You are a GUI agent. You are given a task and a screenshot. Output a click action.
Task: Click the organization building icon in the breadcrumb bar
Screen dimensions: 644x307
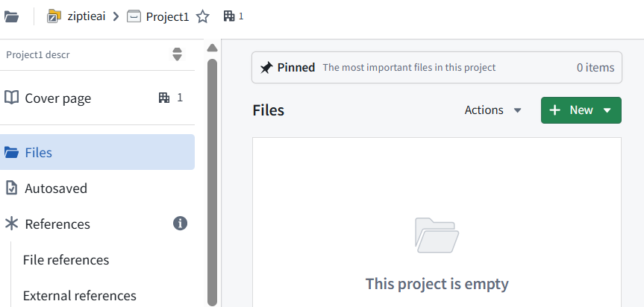[x=229, y=16]
